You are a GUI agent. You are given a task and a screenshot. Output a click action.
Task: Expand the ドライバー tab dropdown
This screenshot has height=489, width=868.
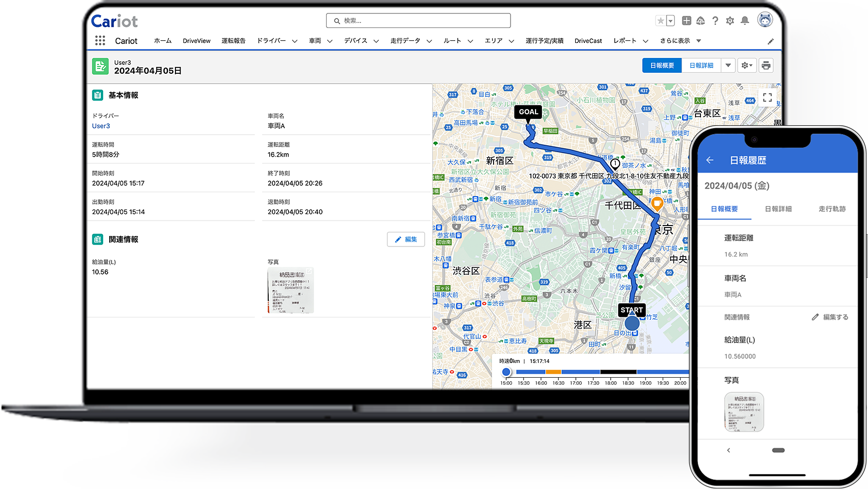coord(295,41)
